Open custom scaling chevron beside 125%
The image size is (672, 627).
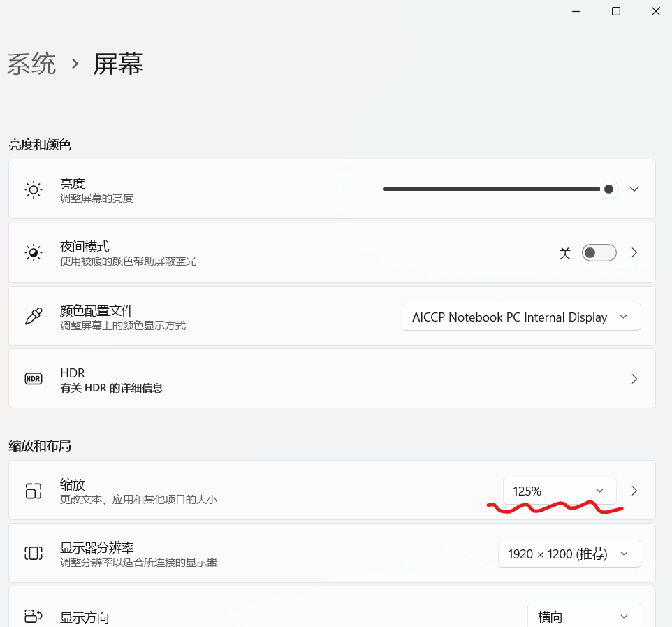click(x=635, y=491)
